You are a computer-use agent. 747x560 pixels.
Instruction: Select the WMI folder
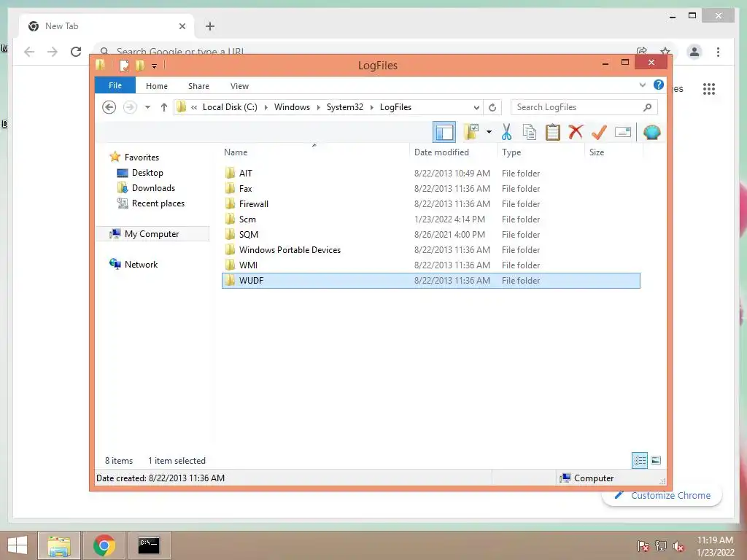click(x=430, y=265)
